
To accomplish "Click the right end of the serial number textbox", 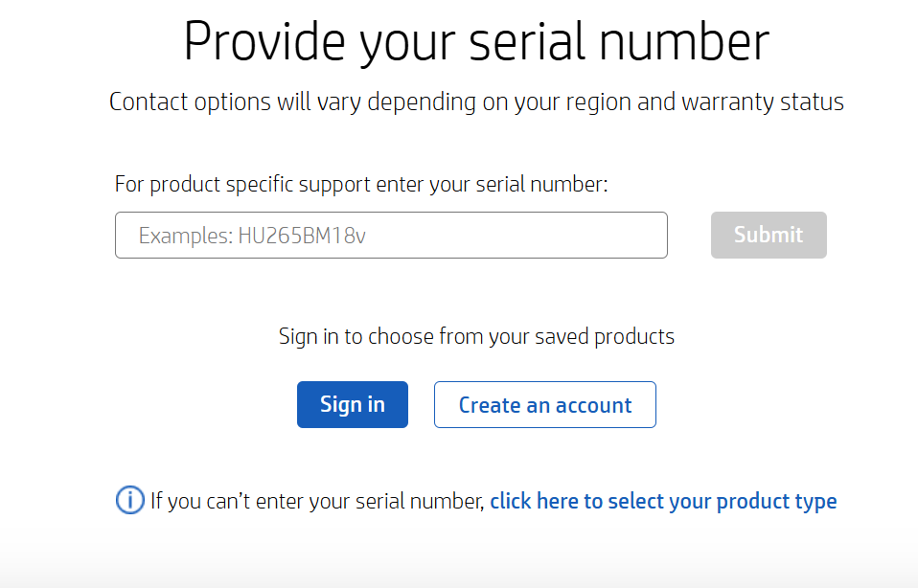I will [652, 236].
